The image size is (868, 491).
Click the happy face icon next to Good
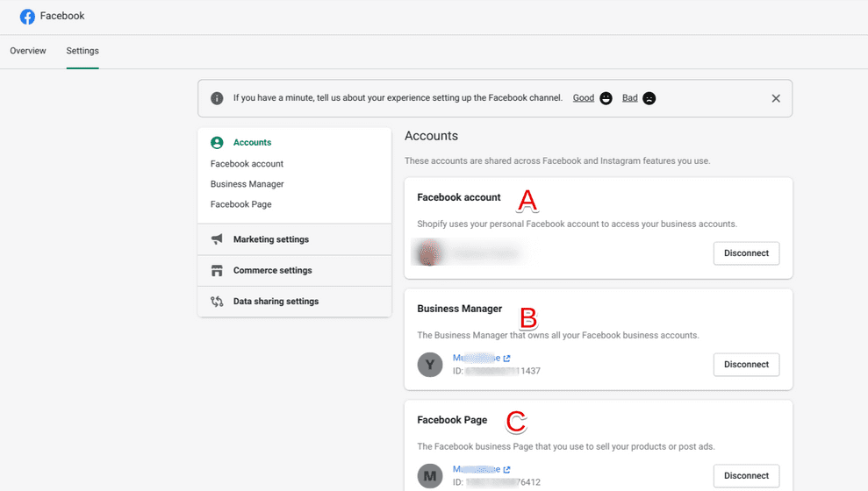(x=606, y=98)
